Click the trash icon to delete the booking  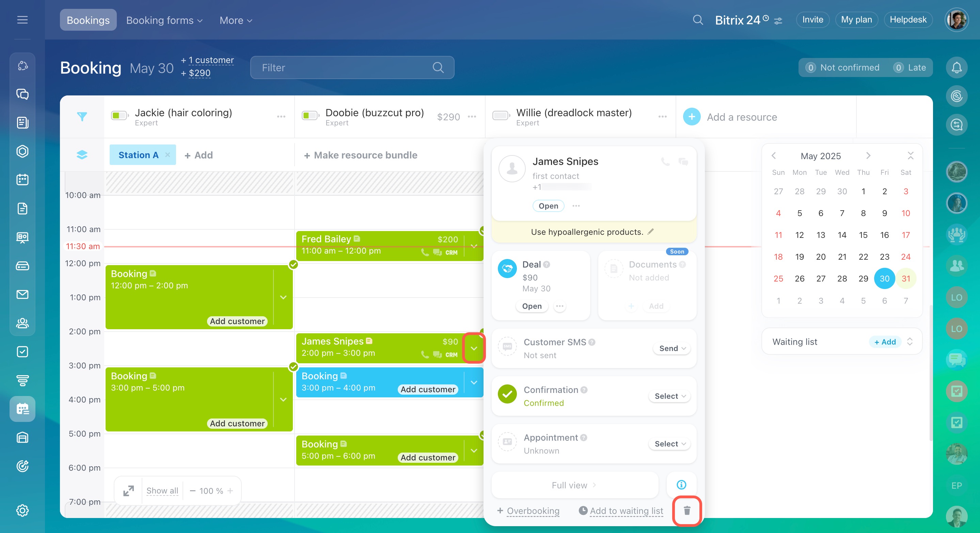pyautogui.click(x=687, y=511)
